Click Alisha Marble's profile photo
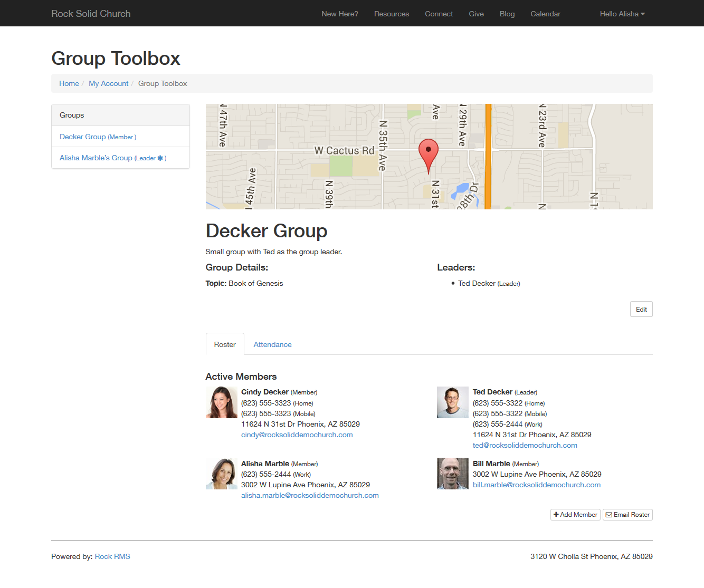 221,474
